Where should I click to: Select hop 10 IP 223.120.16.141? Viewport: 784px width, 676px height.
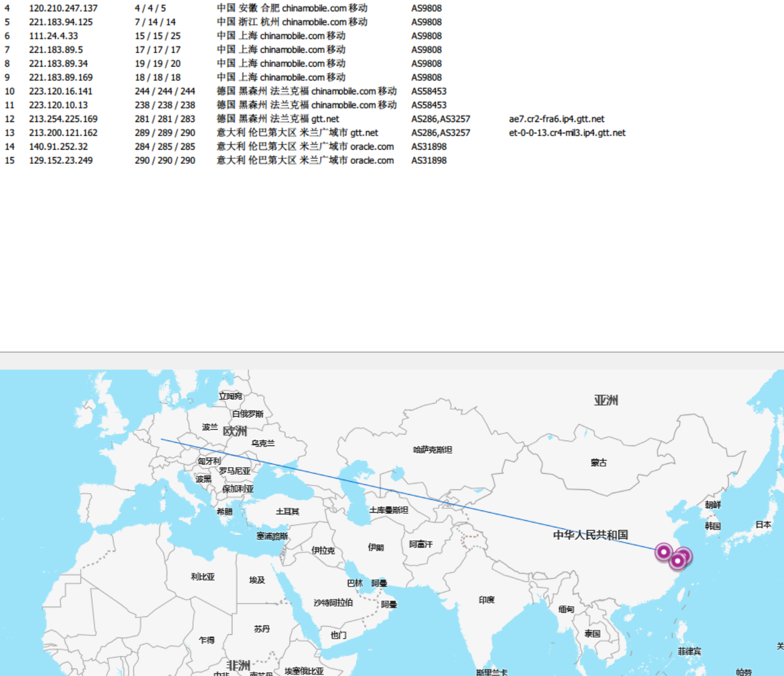coord(61,91)
